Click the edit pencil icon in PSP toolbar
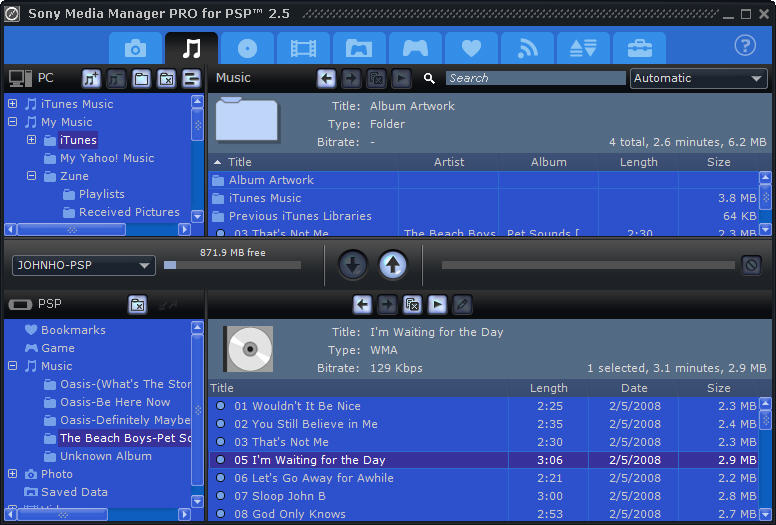The width and height of the screenshot is (776, 525). point(463,304)
